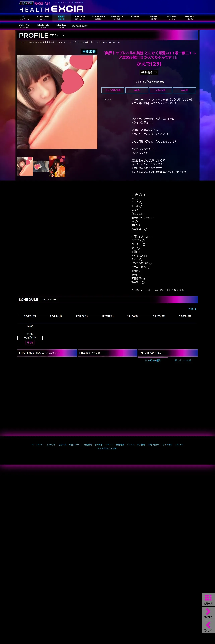Open the CAST menu item
215x644 pixels.
coord(61,18)
